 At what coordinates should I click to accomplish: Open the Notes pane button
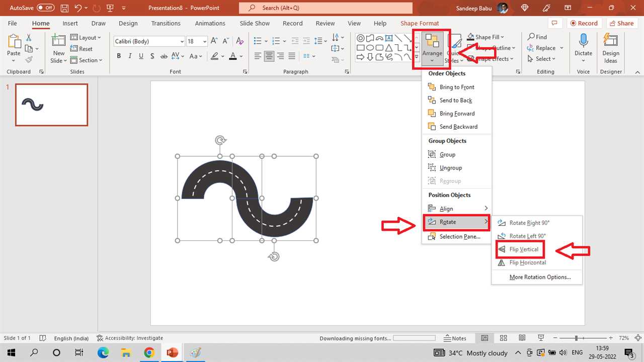pos(455,338)
